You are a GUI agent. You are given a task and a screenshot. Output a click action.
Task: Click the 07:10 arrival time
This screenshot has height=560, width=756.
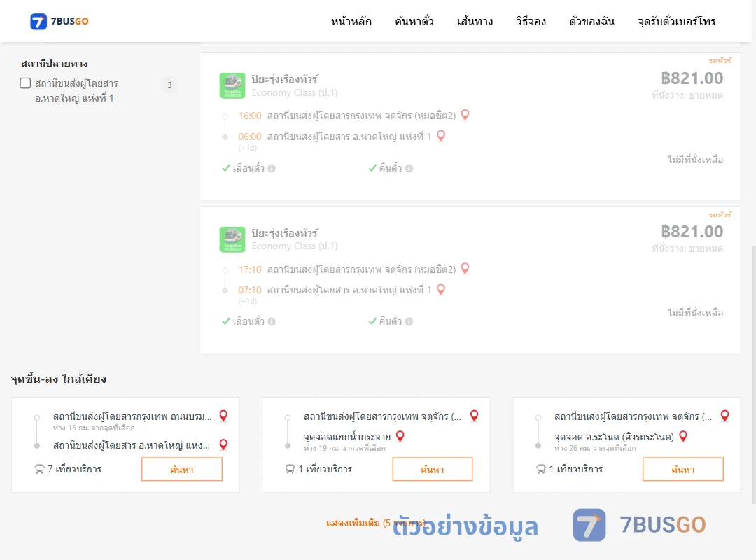click(250, 290)
